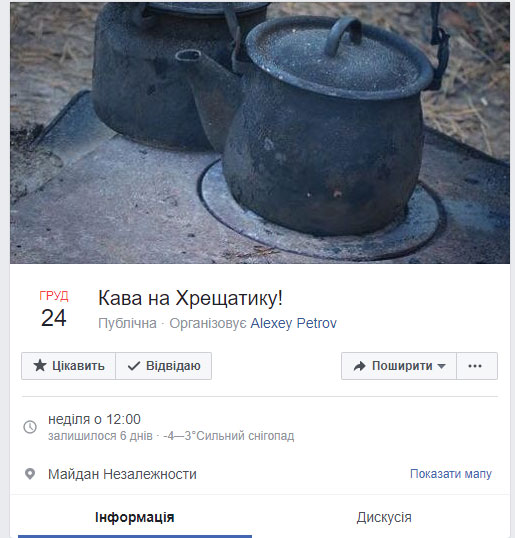Click the location pin icon

click(x=30, y=474)
